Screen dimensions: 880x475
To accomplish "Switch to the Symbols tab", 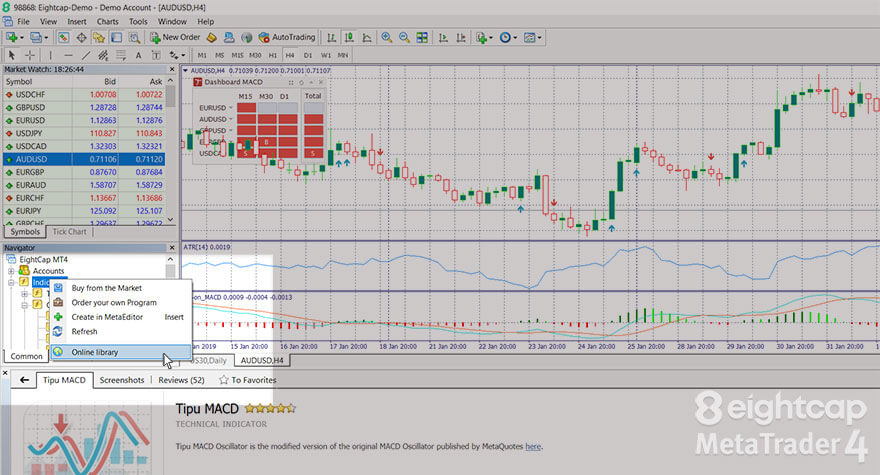I will point(25,232).
